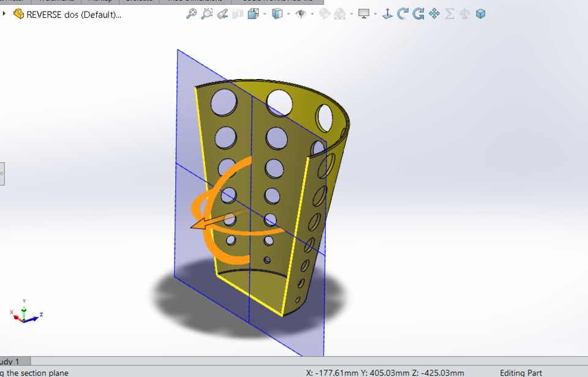Select the part icon beside REVERSE dos
Image resolution: width=588 pixels, height=377 pixels.
coord(18,14)
